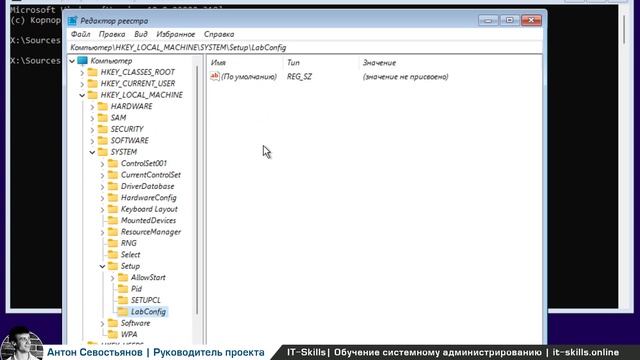Click the string value ab icon

pos(215,76)
